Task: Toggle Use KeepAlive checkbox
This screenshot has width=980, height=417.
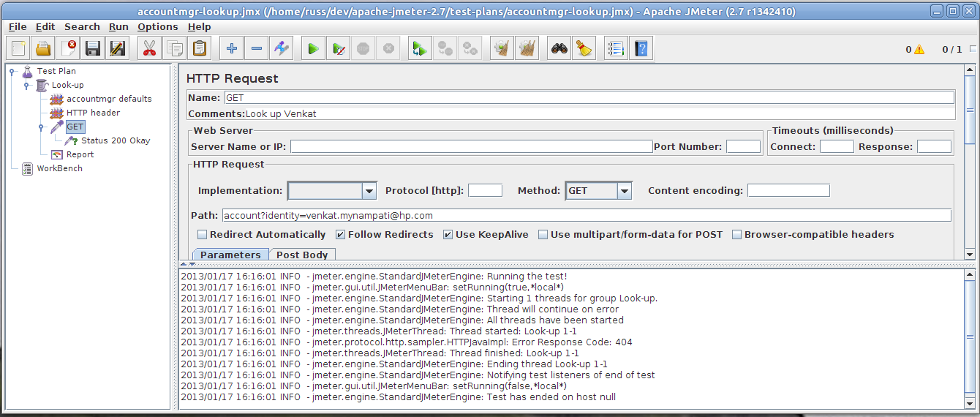Action: coord(448,235)
